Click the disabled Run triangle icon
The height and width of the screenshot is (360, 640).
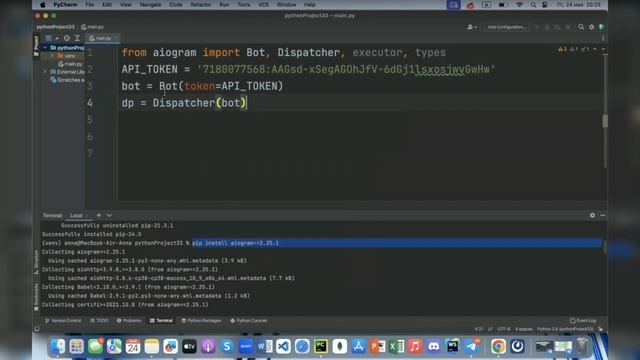pyautogui.click(x=537, y=27)
